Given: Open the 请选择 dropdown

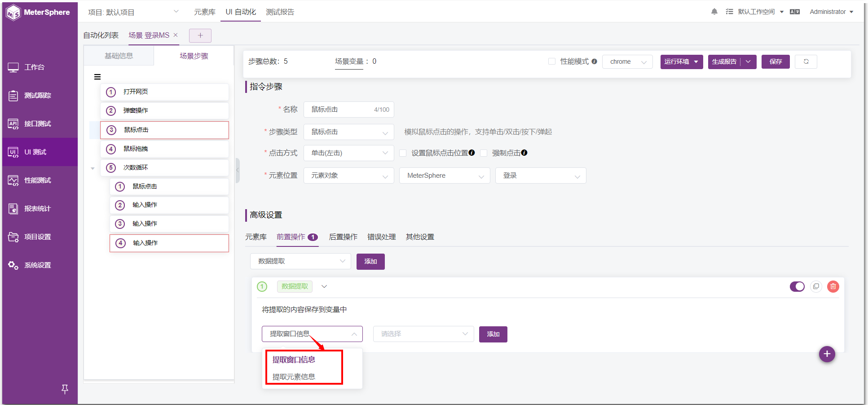Looking at the screenshot, I should 423,334.
